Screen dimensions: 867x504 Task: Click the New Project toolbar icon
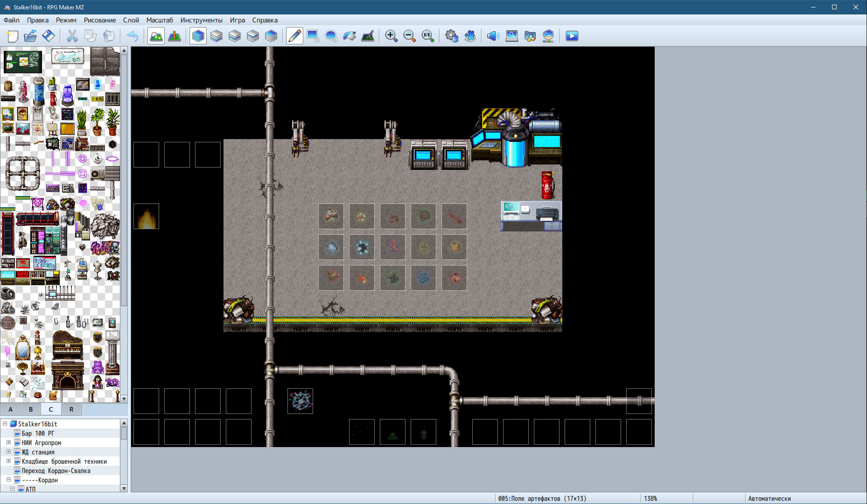point(13,36)
